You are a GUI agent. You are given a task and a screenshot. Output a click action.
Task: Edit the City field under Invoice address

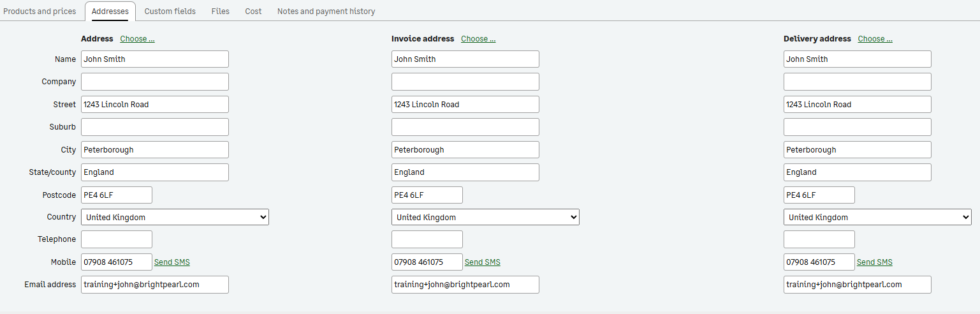pyautogui.click(x=465, y=150)
